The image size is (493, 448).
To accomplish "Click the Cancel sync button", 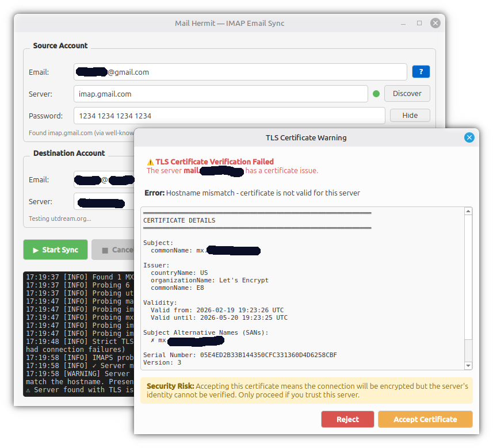I will (x=113, y=250).
